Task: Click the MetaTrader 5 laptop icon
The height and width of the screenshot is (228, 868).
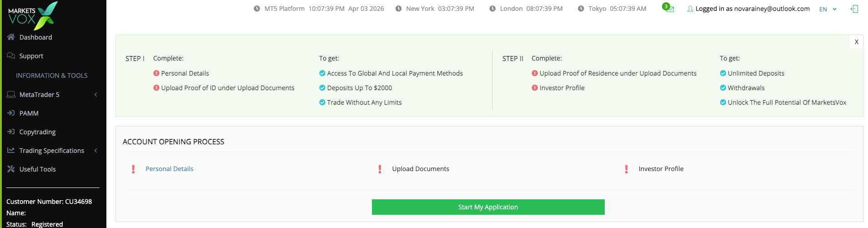Action: tap(11, 94)
